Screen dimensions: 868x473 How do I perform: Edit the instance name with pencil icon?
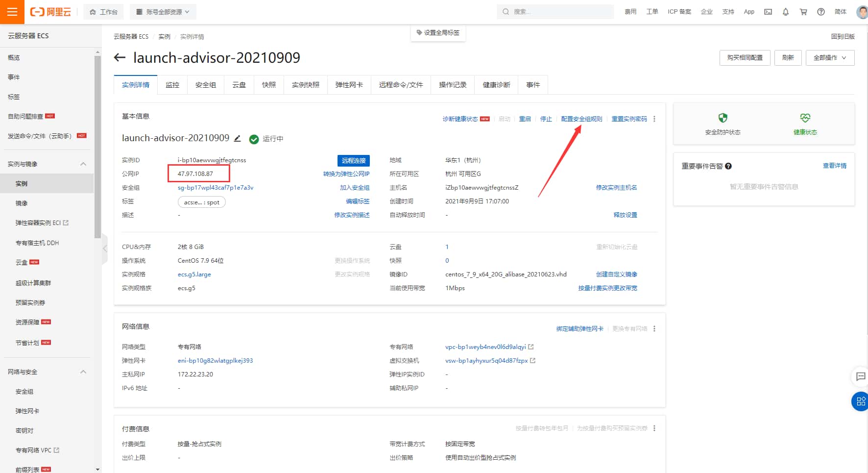(238, 138)
